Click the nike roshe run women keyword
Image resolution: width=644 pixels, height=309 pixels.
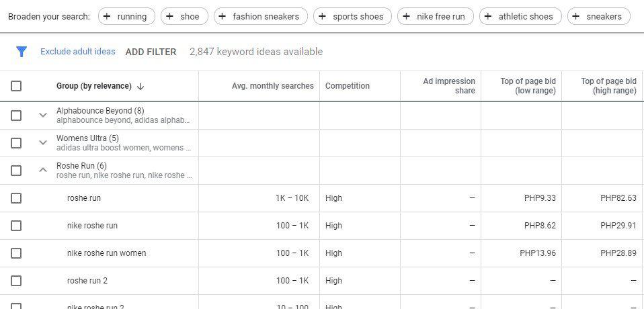point(106,253)
